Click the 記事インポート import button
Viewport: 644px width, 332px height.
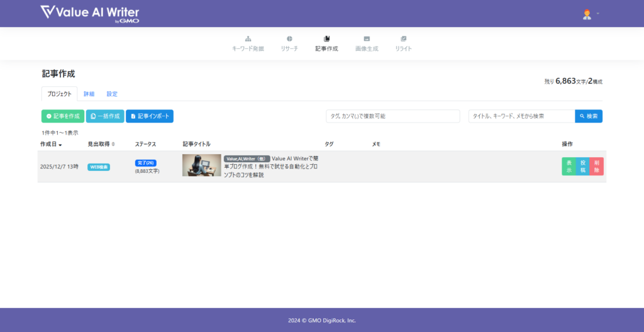pyautogui.click(x=150, y=116)
